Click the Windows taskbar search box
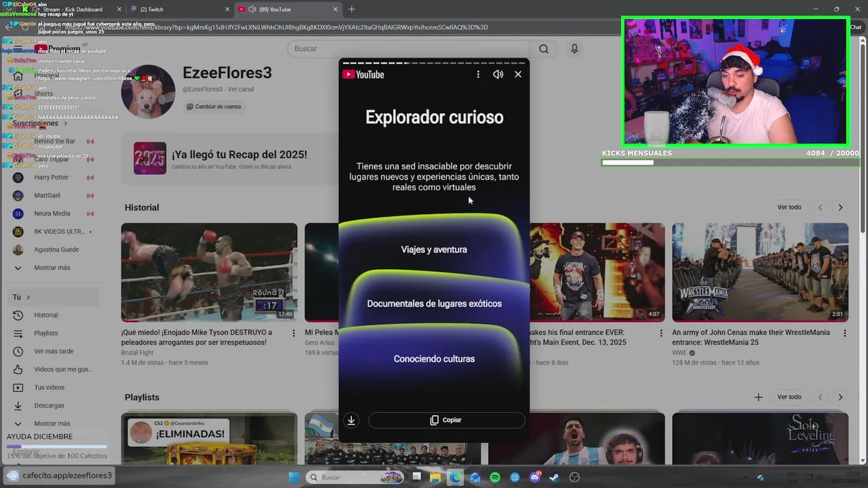The image size is (868, 488). (356, 477)
